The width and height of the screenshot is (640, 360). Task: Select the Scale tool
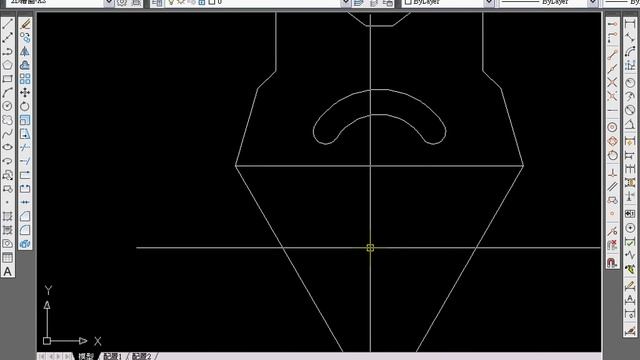click(25, 120)
